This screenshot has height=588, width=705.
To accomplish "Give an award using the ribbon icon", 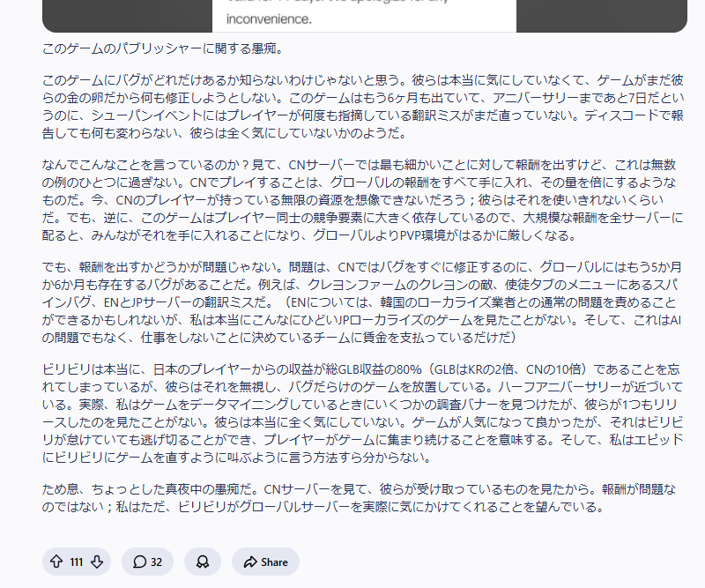I will click(203, 562).
